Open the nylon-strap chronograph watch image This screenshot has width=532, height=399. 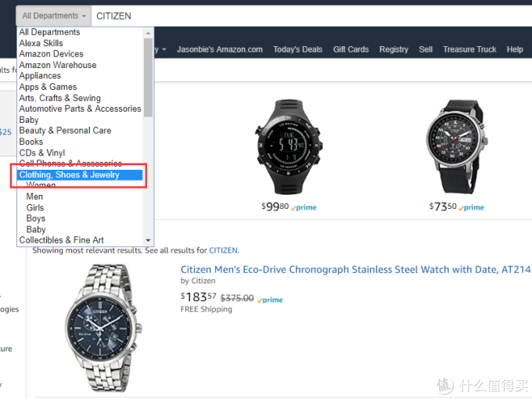point(456,146)
